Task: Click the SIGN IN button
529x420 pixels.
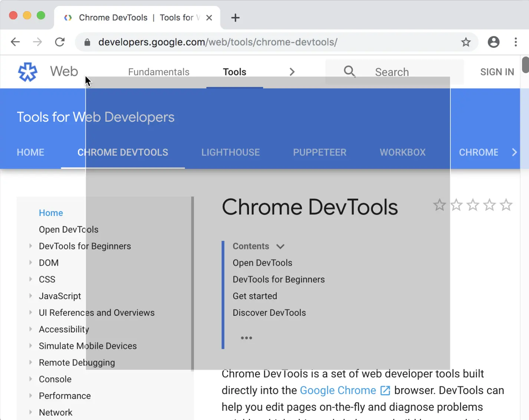Action: (497, 72)
